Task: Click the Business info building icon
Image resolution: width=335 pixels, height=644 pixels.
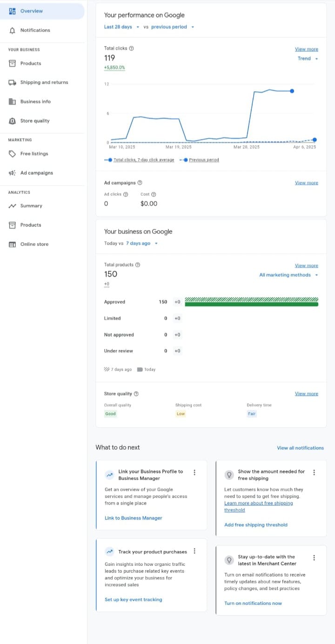Action: pos(12,101)
